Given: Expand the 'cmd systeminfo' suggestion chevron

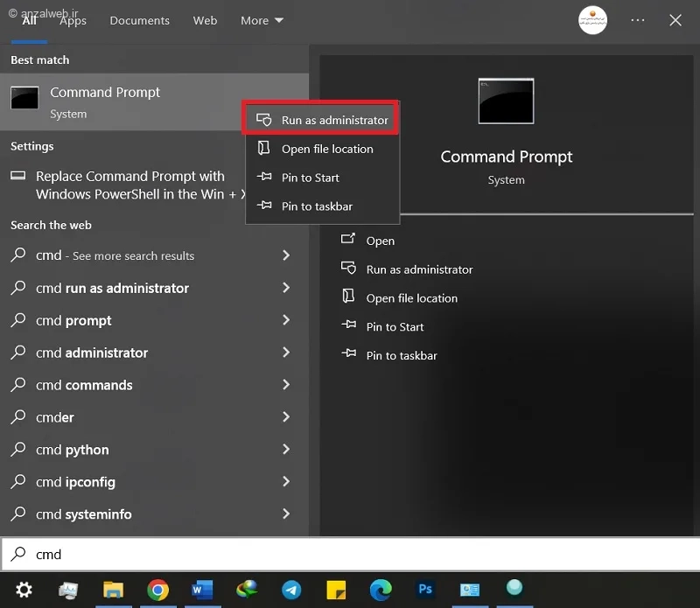Looking at the screenshot, I should click(x=286, y=514).
